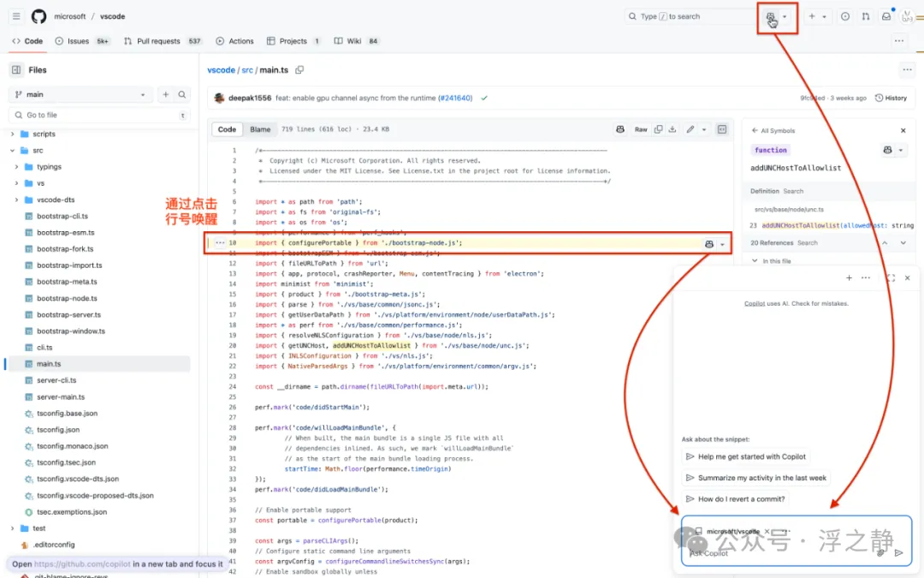Open the notifications inbox icon

pos(886,16)
